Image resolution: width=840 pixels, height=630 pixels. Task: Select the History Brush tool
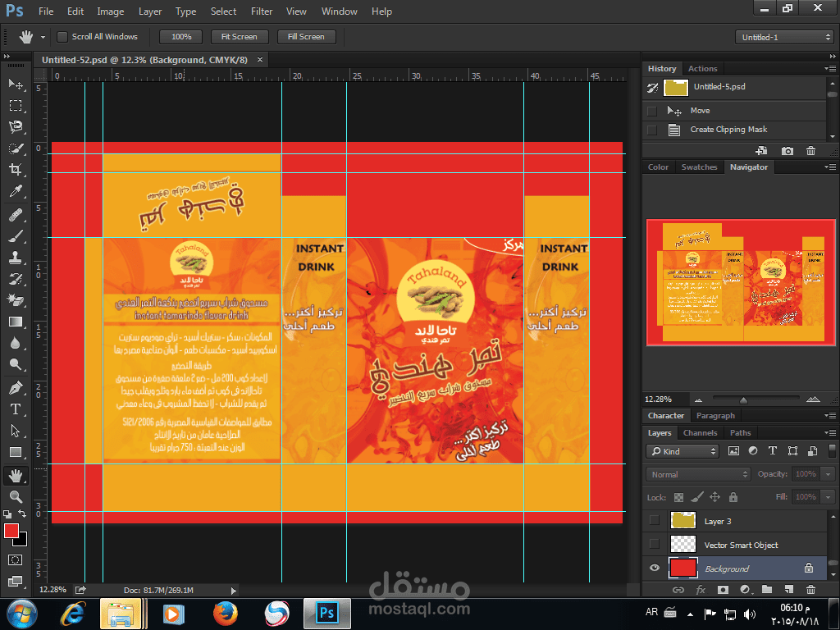coord(16,279)
